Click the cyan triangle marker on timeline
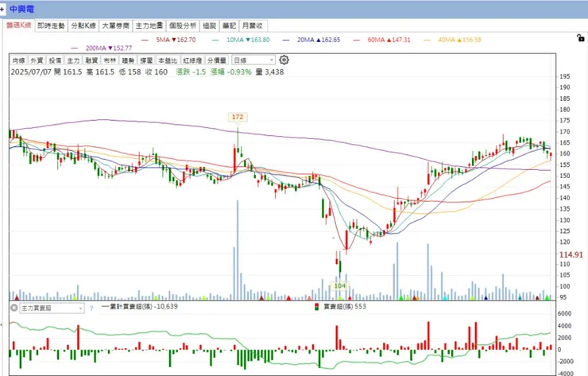The image size is (588, 376). tap(445, 298)
